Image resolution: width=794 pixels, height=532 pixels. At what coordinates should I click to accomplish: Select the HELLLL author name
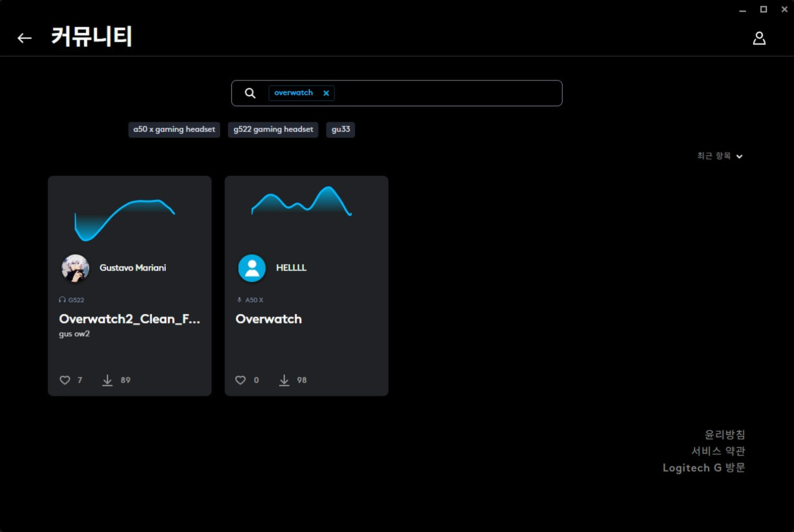click(x=291, y=268)
